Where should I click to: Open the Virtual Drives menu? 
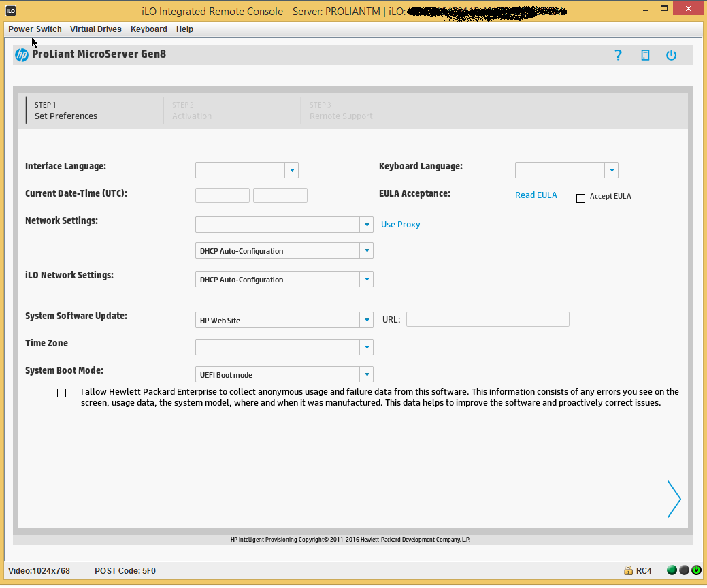click(95, 29)
